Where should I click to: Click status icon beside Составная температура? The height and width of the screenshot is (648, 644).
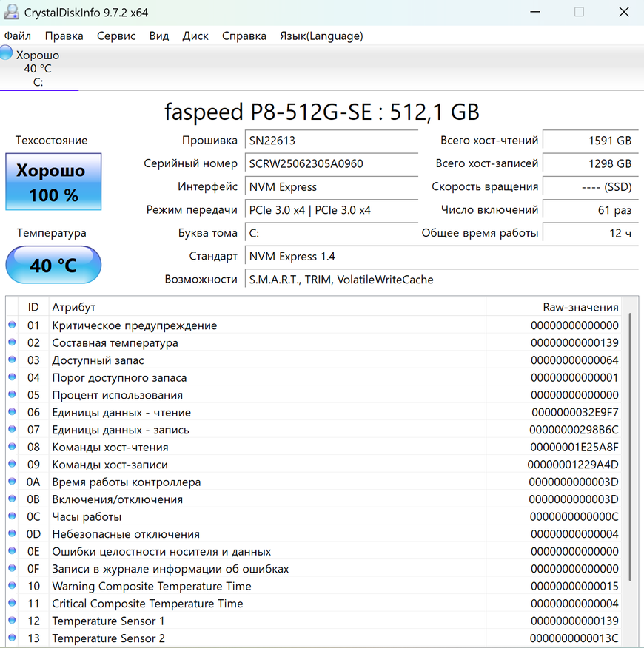(x=12, y=343)
